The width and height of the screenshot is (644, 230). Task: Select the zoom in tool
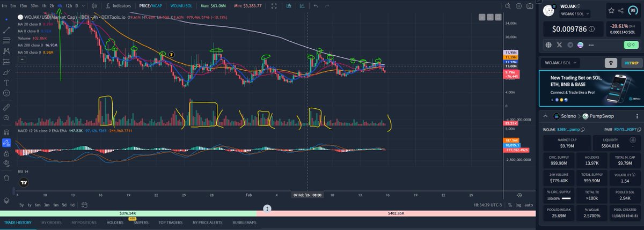click(6, 119)
